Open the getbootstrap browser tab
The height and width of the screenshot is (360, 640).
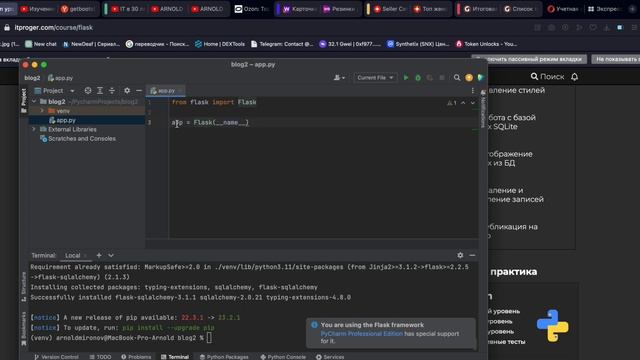78,9
